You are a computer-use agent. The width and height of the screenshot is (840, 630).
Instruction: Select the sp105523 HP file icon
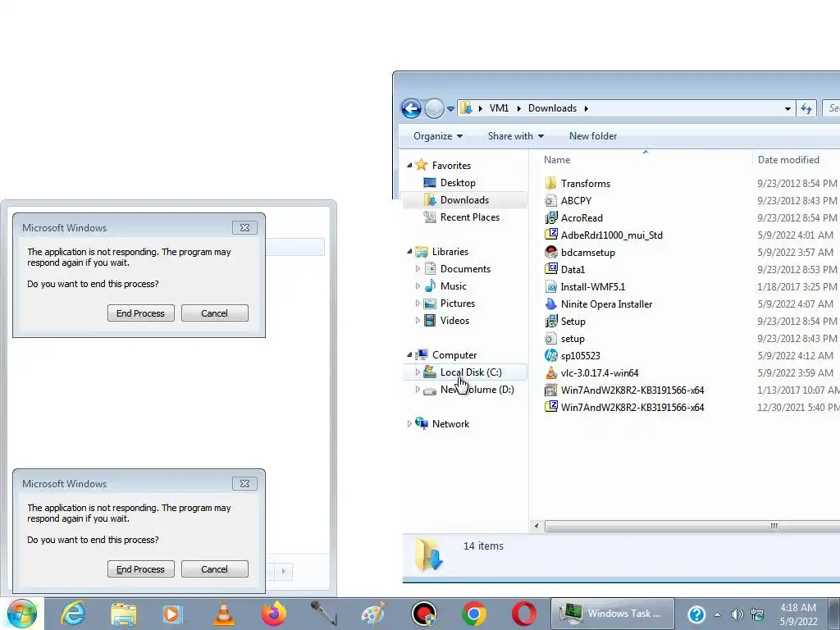pyautogui.click(x=550, y=356)
